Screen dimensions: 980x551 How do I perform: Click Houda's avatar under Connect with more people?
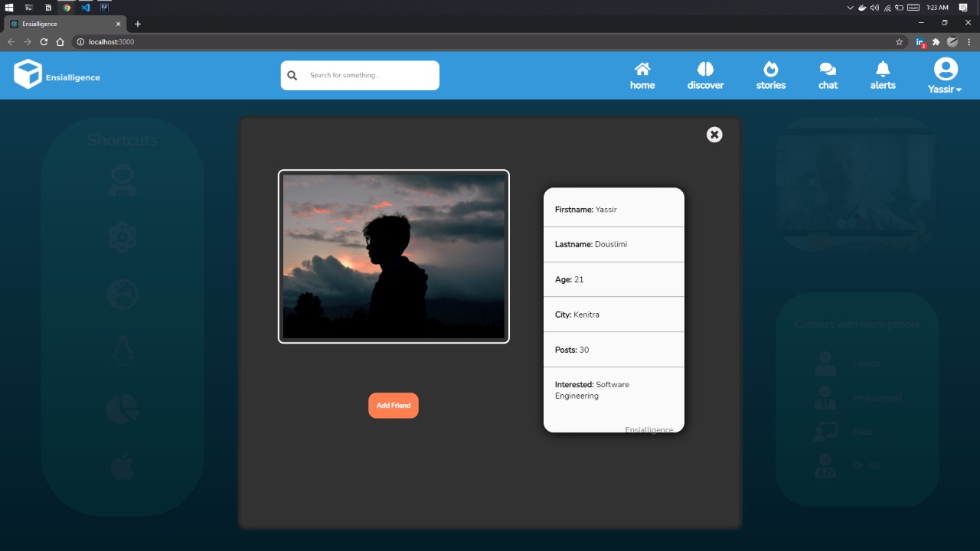(x=824, y=362)
